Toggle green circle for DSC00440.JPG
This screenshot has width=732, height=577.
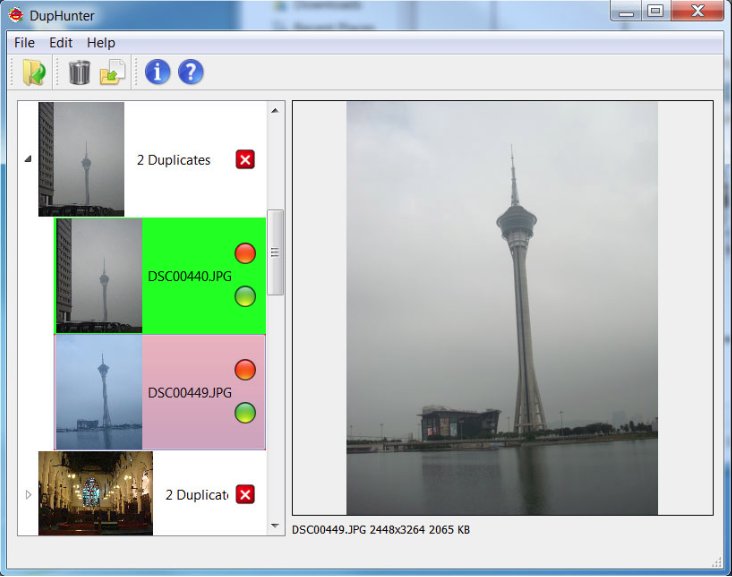[245, 296]
